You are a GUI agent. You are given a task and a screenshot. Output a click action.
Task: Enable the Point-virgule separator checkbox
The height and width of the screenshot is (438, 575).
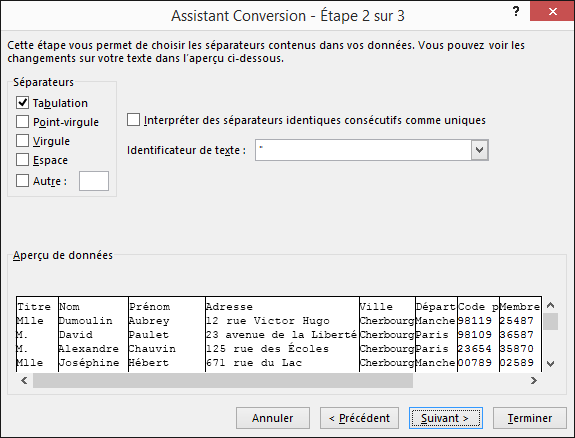22,122
